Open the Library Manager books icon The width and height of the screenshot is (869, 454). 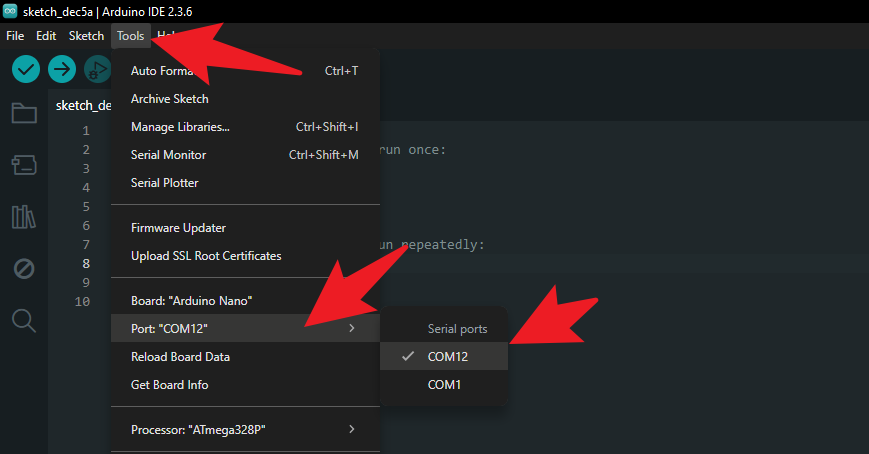pyautogui.click(x=24, y=217)
